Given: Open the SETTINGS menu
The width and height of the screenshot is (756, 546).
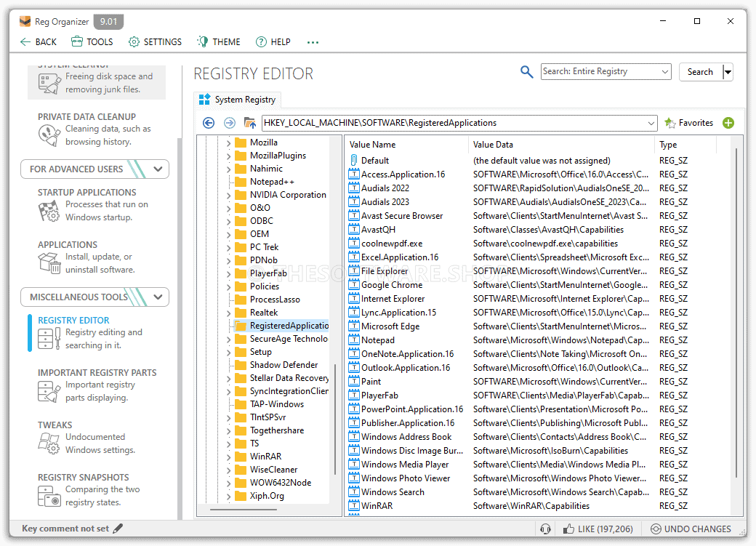Looking at the screenshot, I should 156,42.
